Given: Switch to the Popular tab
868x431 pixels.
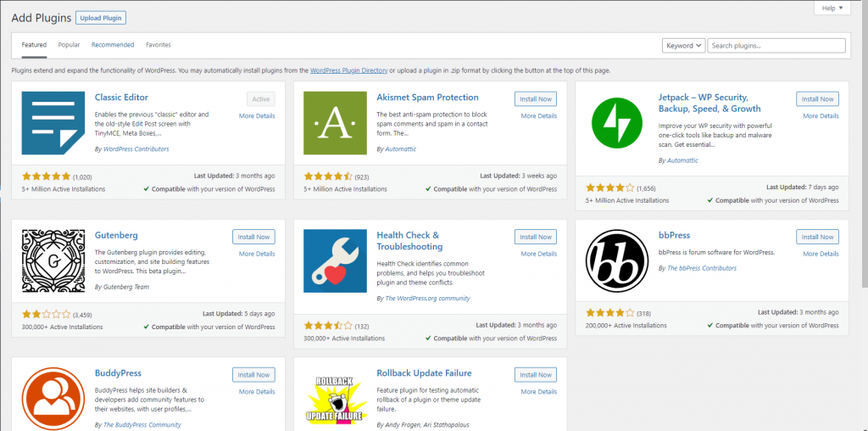Looking at the screenshot, I should pos(69,44).
